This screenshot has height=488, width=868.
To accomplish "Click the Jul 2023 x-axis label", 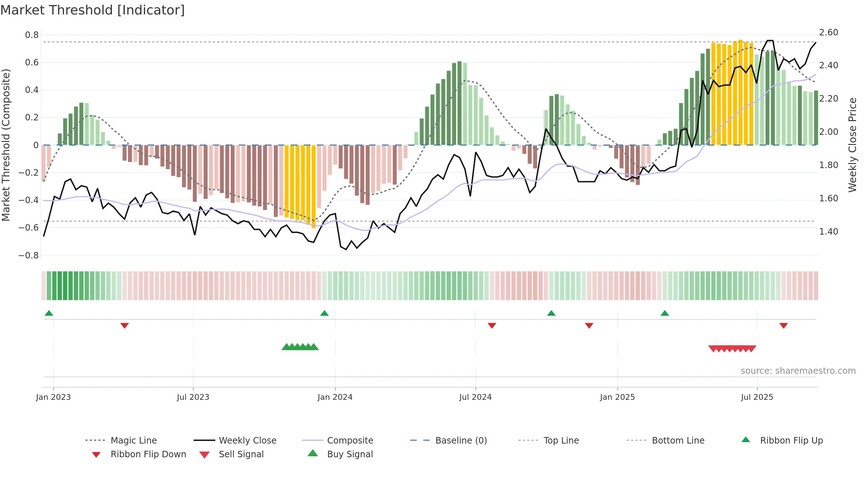I will point(193,397).
